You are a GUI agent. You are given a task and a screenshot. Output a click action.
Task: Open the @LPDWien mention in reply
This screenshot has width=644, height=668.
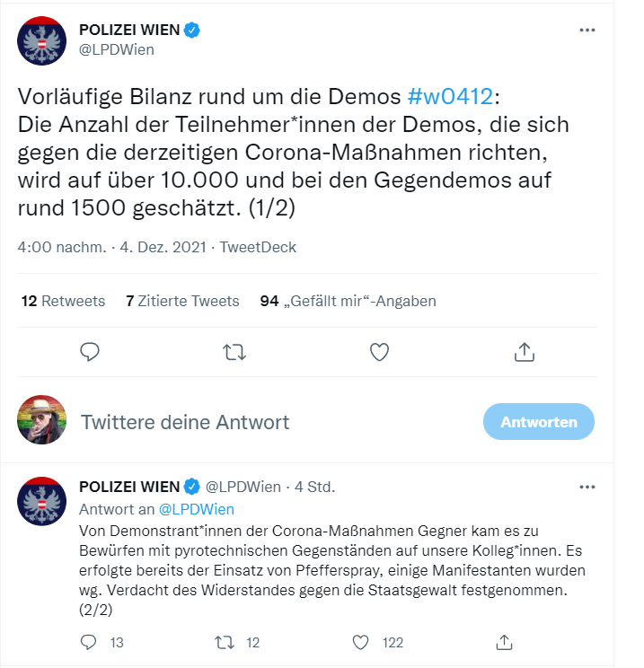tap(197, 509)
